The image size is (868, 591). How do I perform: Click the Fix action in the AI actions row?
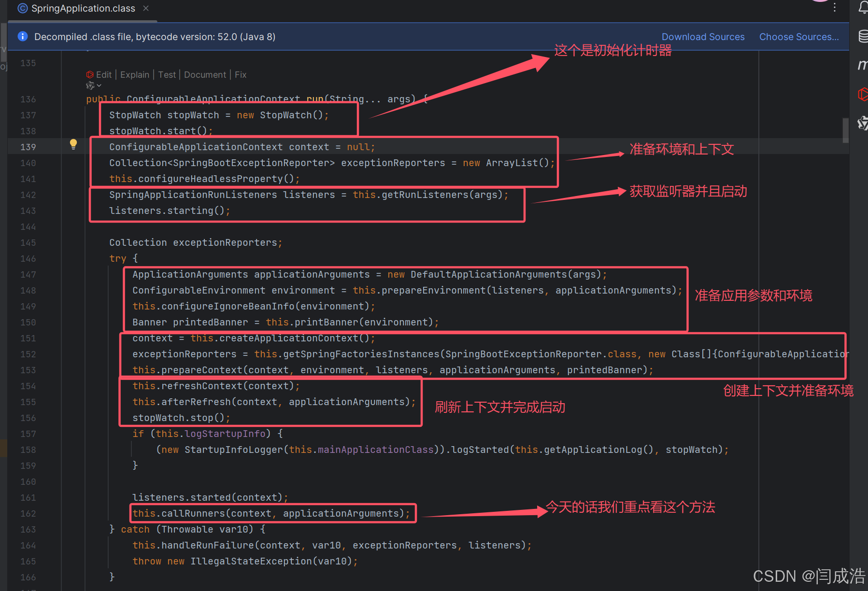point(241,74)
